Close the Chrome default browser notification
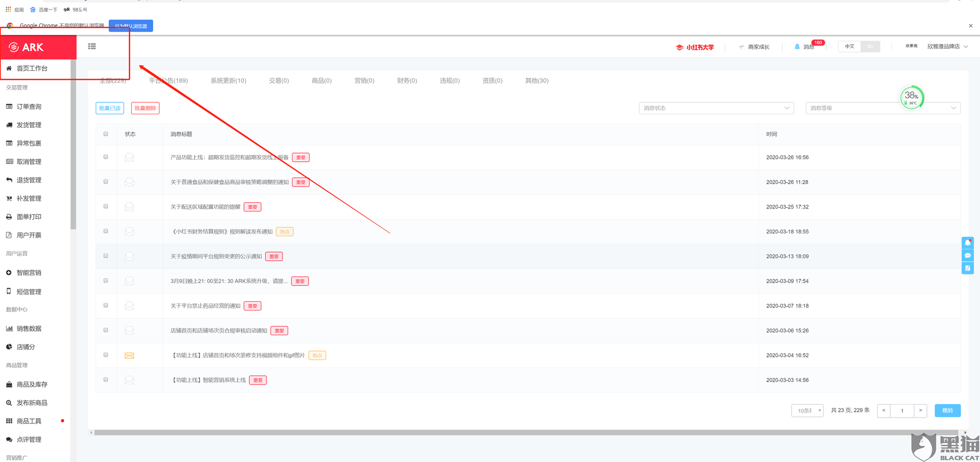Image resolution: width=980 pixels, height=462 pixels. (x=970, y=26)
